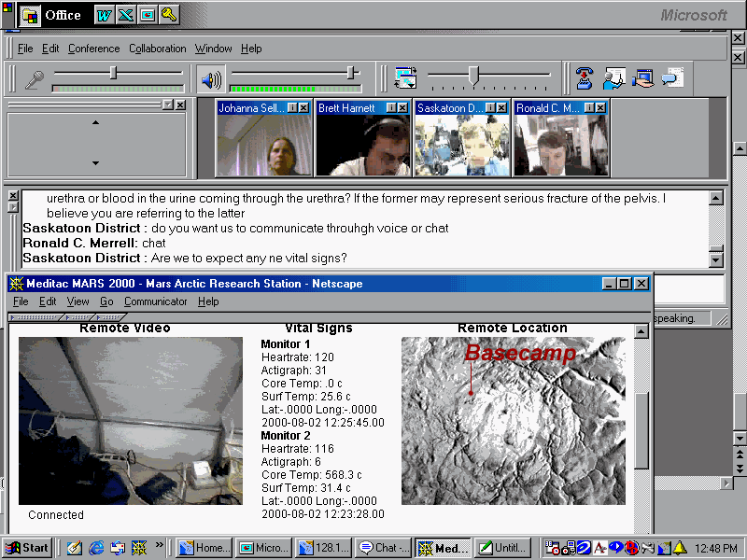The image size is (747, 560).
Task: Switch to the Untitl taskbar button
Action: click(x=502, y=548)
